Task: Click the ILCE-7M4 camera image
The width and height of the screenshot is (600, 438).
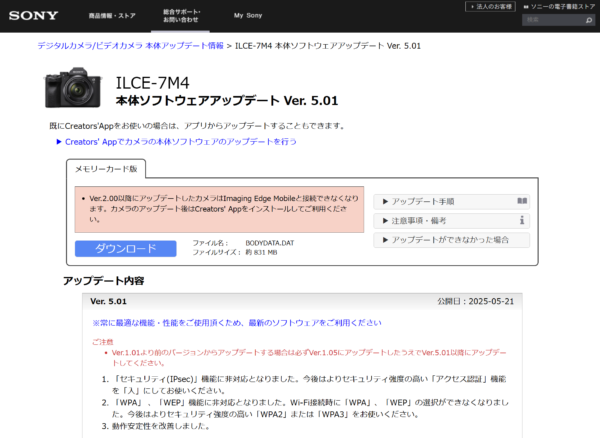Action: point(73,88)
